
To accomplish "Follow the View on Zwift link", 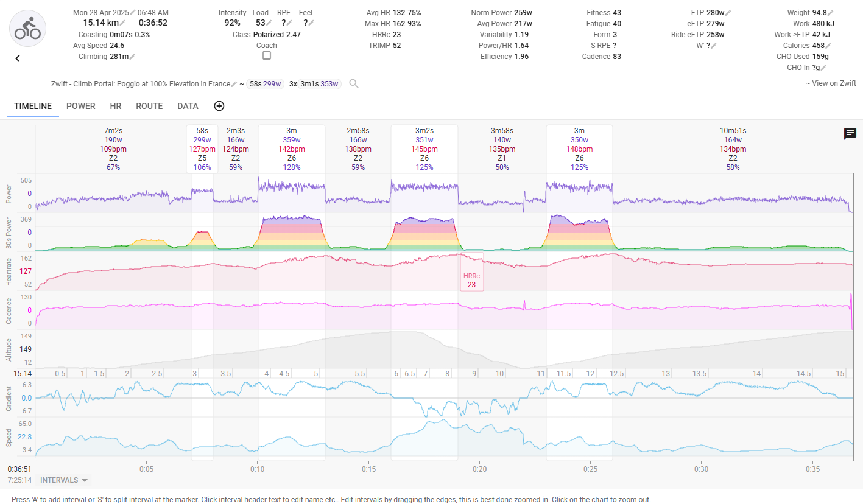I will click(831, 83).
